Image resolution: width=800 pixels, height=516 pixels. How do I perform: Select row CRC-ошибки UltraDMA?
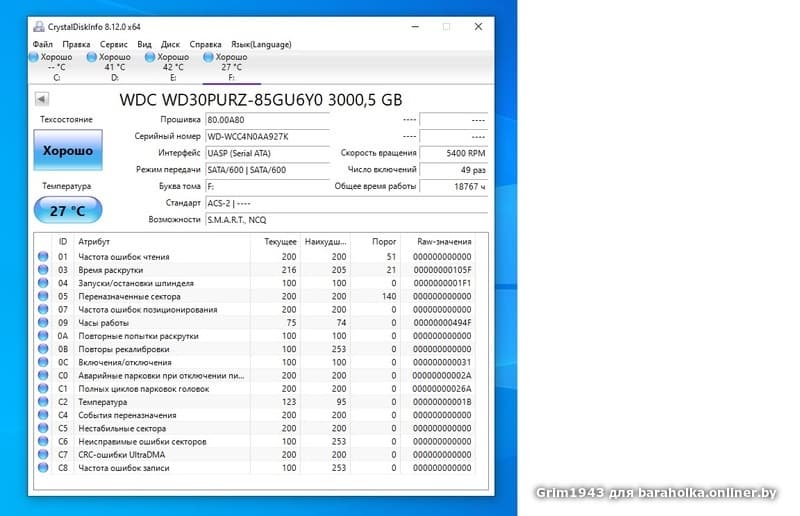(x=255, y=454)
